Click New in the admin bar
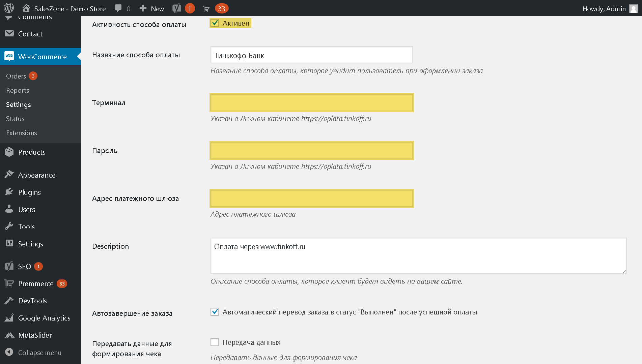Viewport: 642px width, 364px height. pyautogui.click(x=157, y=9)
